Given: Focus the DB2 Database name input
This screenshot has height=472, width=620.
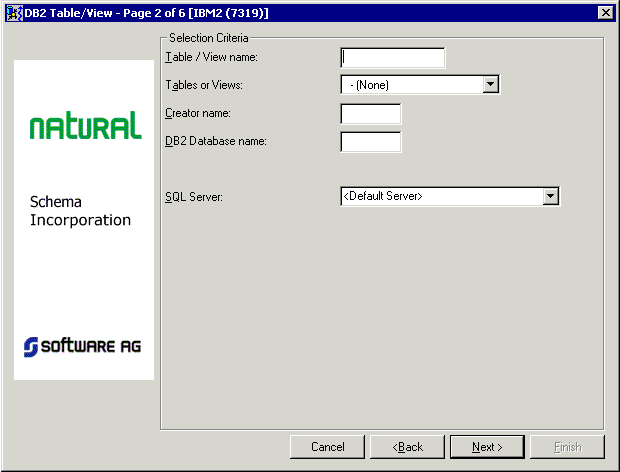Looking at the screenshot, I should 370,141.
